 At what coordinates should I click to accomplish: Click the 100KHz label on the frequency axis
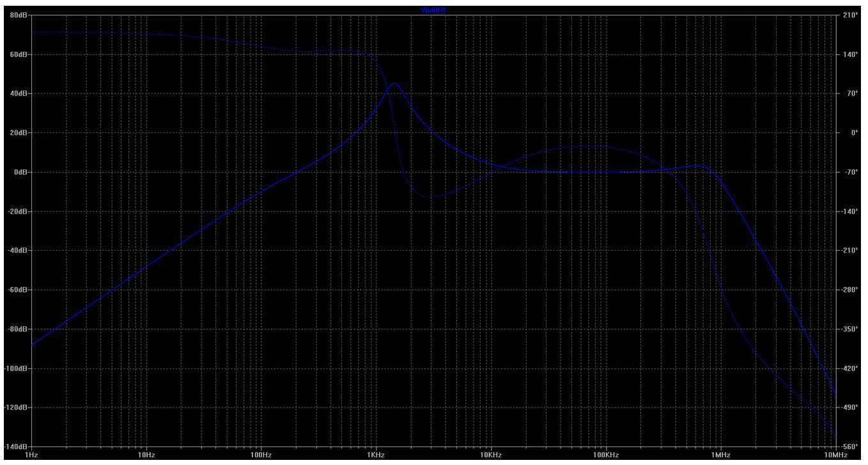[606, 455]
